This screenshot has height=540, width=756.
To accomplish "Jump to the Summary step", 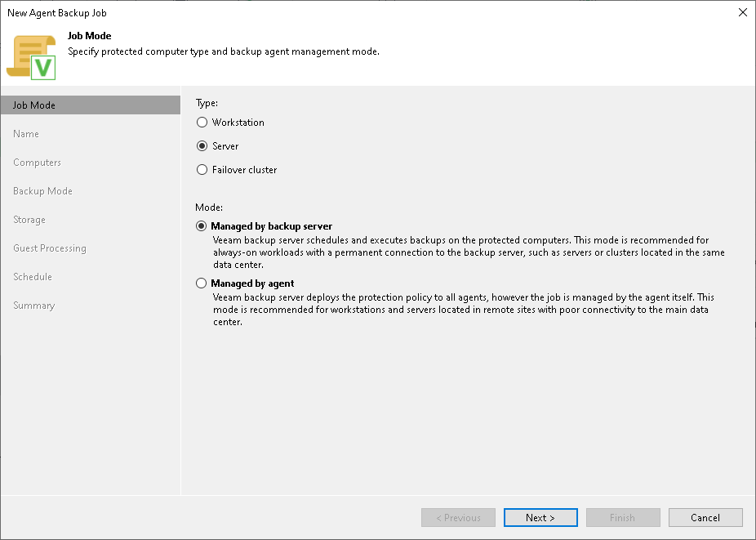I will (x=33, y=305).
